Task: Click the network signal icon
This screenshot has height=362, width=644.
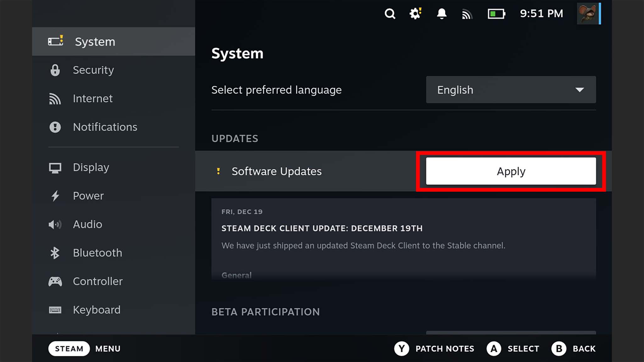Action: point(467,14)
